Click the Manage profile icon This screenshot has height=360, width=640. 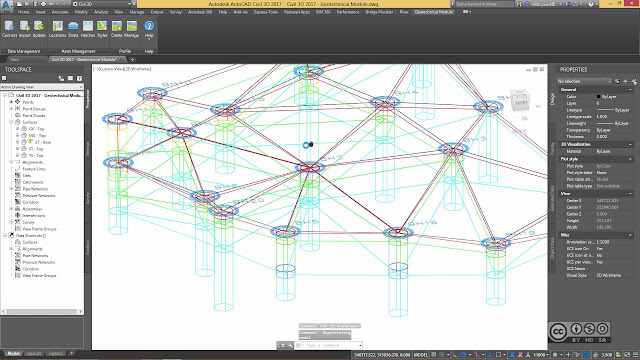pos(131,29)
